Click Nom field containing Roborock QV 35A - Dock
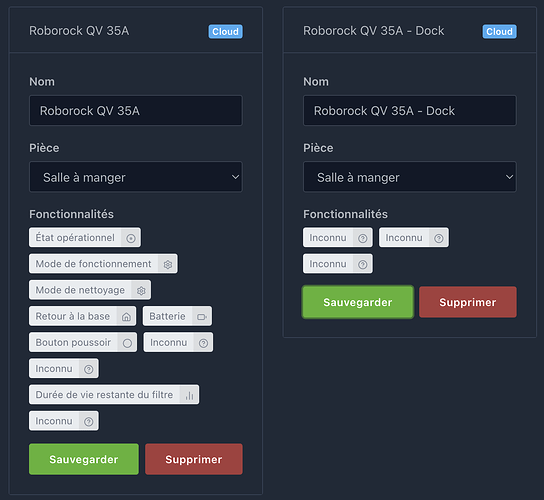 pos(410,111)
